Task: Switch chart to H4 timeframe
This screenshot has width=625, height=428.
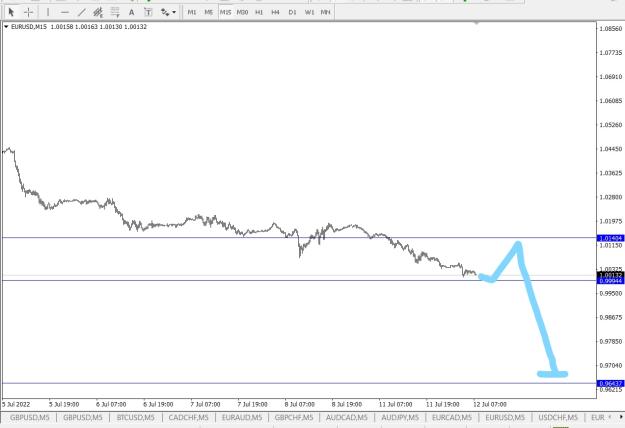Action: pos(275,12)
